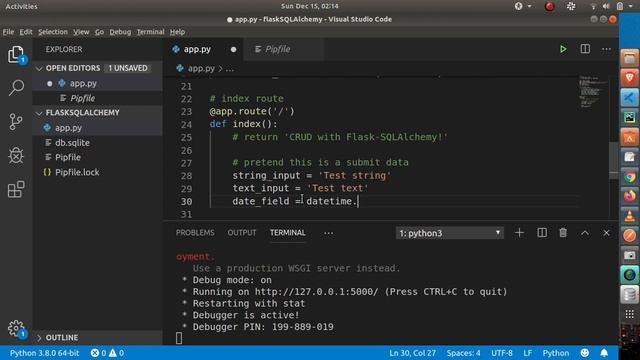This screenshot has height=360, width=640.
Task: Open clock calendar Sun Dec 15, 02:14
Action: (x=309, y=6)
